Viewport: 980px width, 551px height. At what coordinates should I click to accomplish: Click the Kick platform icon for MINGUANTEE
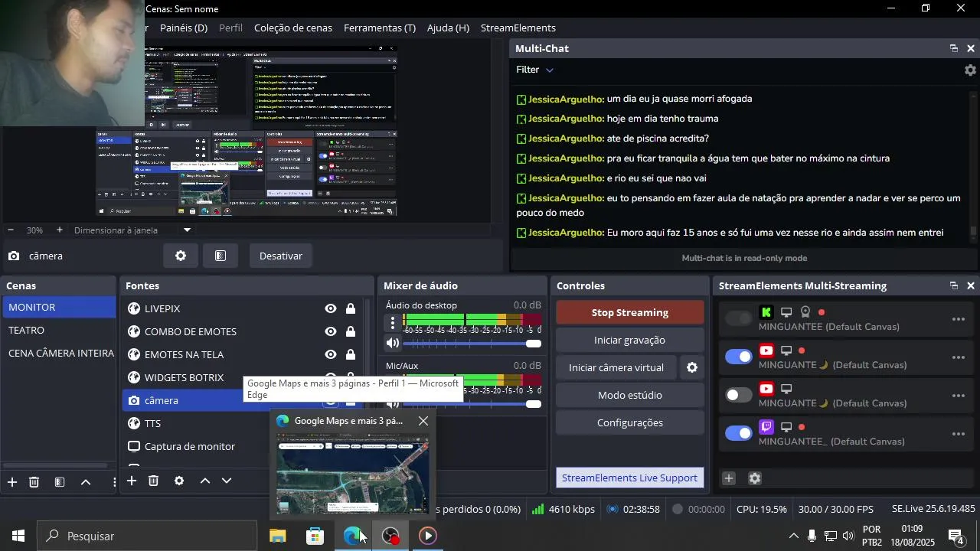tap(766, 312)
